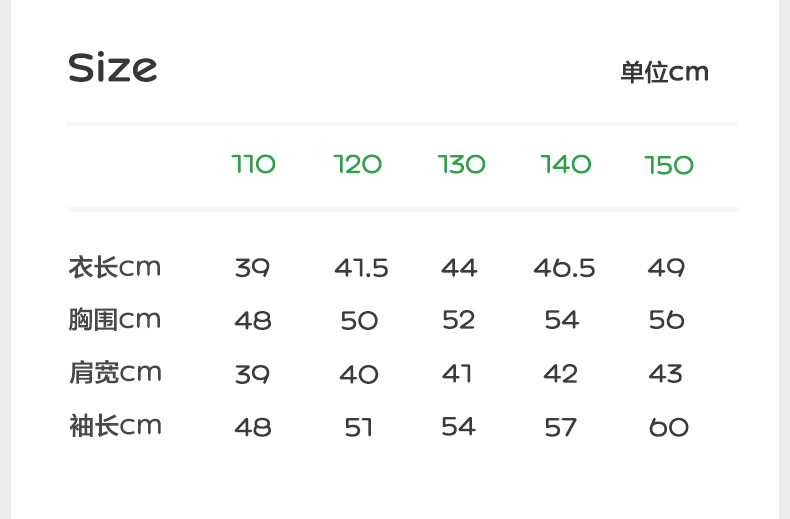The width and height of the screenshot is (790, 519).
Task: Click the 单位cm unit label
Action: click(x=664, y=72)
